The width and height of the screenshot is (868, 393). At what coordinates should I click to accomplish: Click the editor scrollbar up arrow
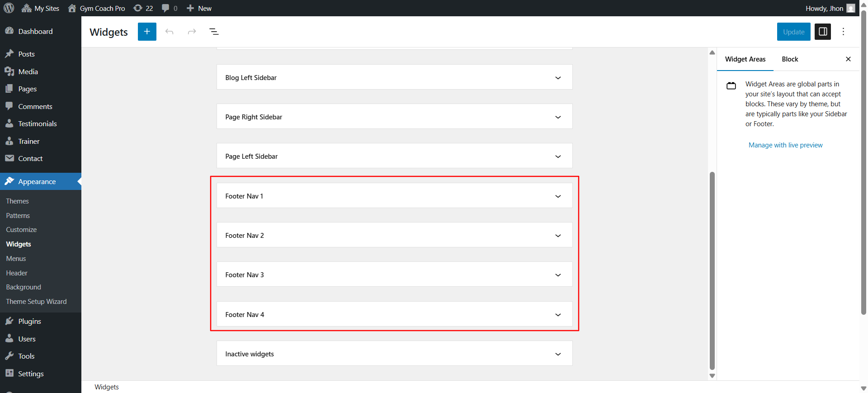coord(712,52)
